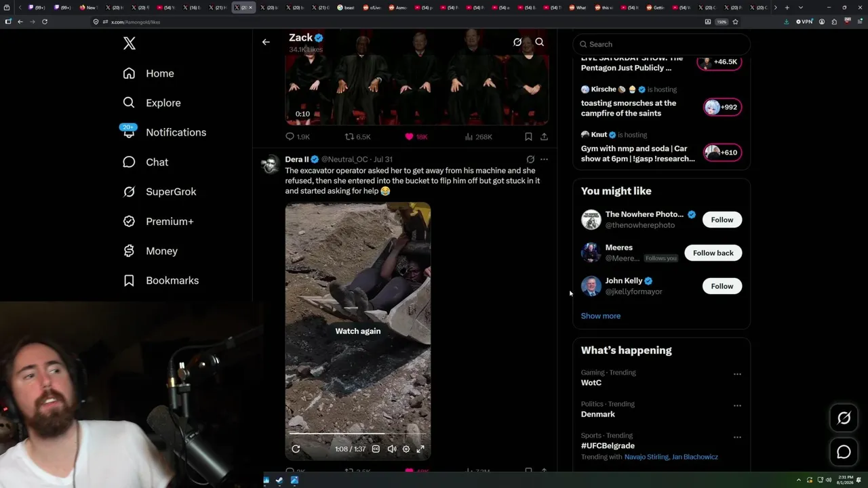Join Kirsche's live space with +992 listeners

(x=723, y=107)
